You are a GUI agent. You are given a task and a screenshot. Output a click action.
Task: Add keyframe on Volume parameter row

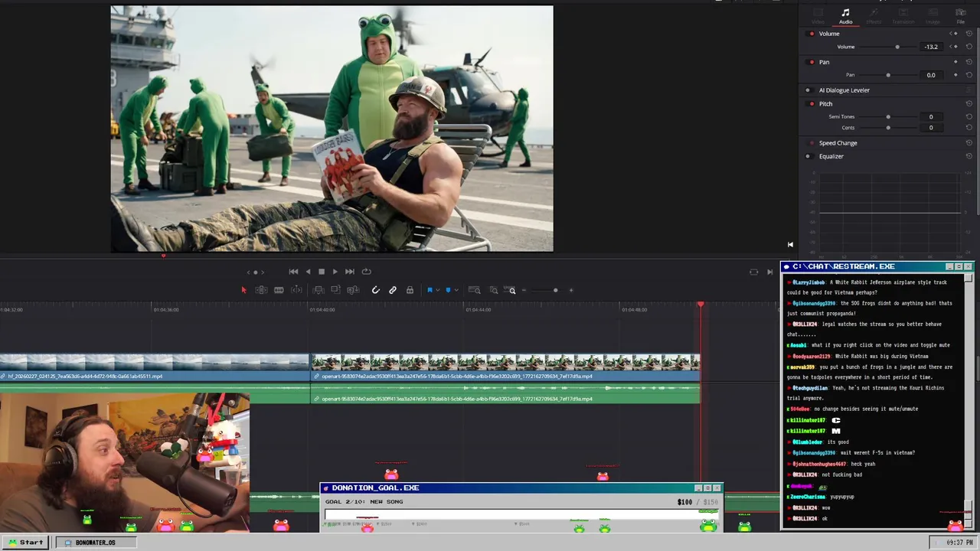pyautogui.click(x=955, y=47)
